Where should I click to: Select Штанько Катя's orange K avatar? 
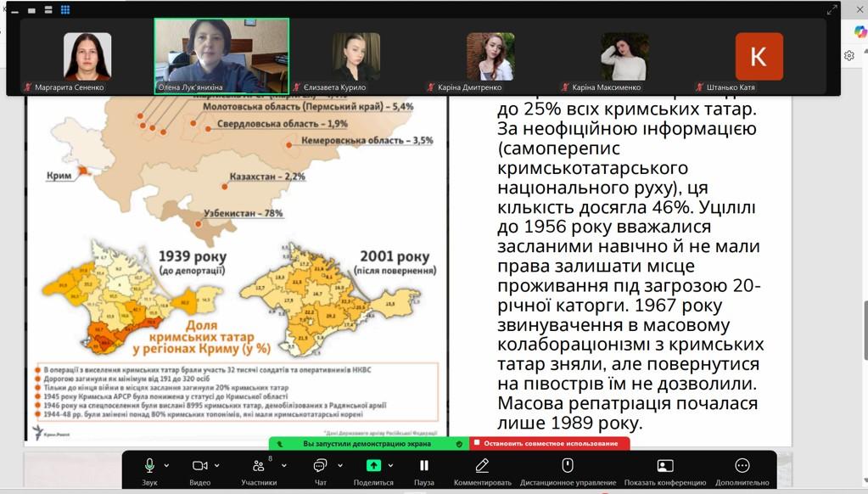pos(759,57)
